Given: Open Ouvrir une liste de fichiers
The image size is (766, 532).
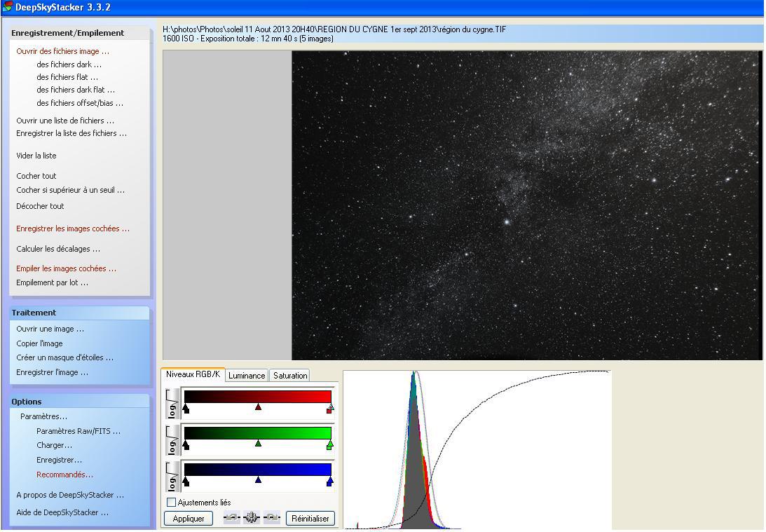Looking at the screenshot, I should tap(65, 121).
